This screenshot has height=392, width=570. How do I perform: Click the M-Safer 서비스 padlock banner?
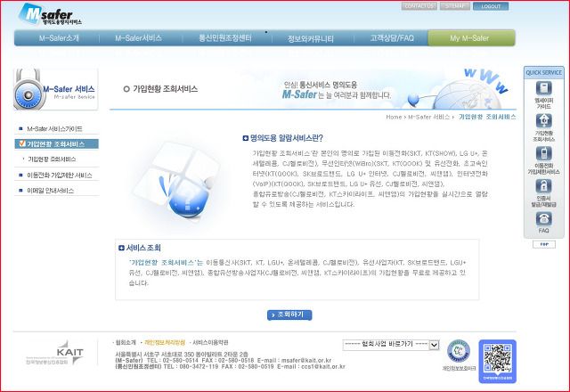pos(55,89)
